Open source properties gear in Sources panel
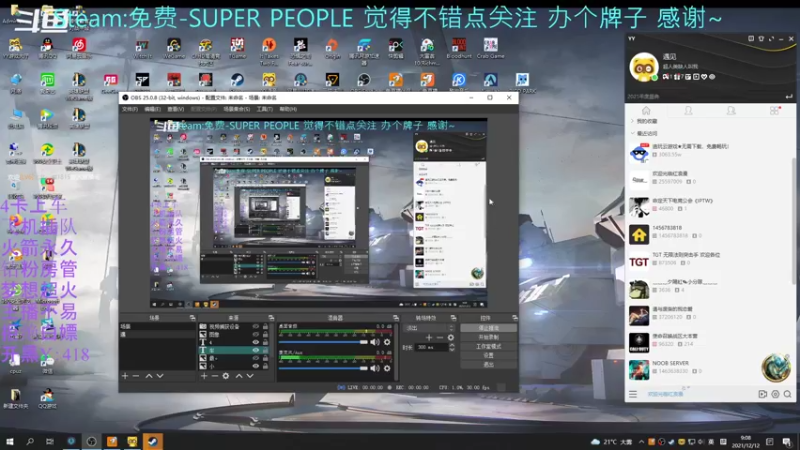The width and height of the screenshot is (800, 450). 226,376
